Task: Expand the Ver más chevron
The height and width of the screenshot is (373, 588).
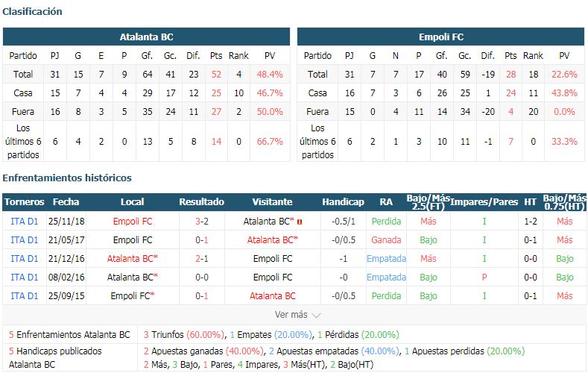Action: click(316, 316)
